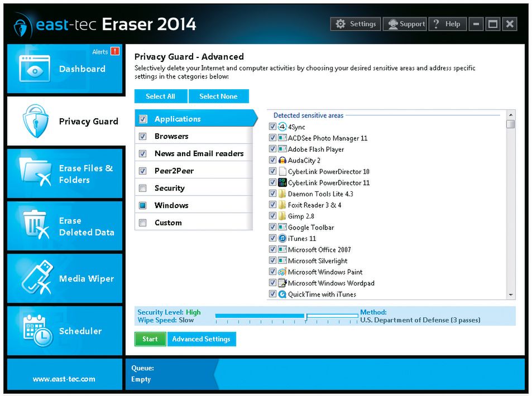This screenshot has height=396, width=532.
Task: Go to the Media Wiper section
Action: 65,278
